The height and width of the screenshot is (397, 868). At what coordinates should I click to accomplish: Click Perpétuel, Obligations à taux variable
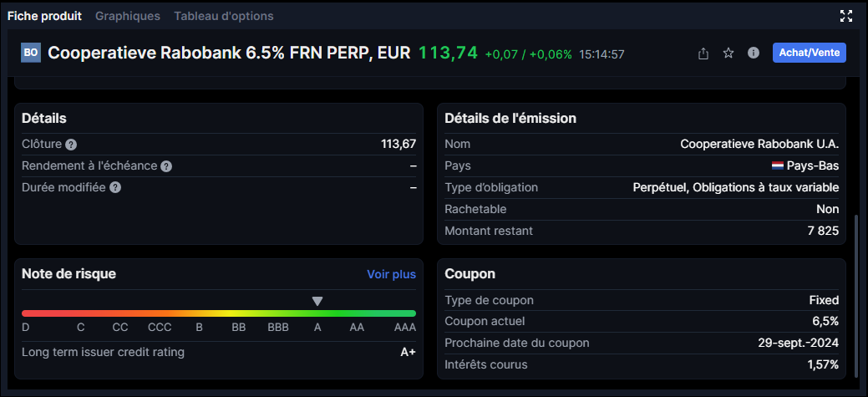point(736,188)
